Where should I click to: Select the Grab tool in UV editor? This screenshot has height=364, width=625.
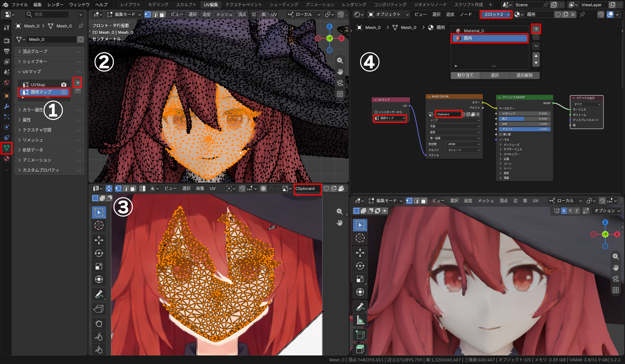(99, 323)
